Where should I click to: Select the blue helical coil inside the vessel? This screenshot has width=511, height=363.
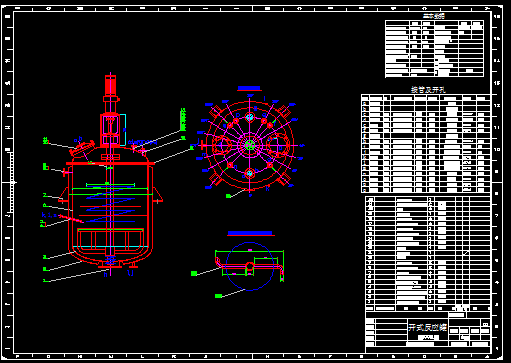point(110,205)
